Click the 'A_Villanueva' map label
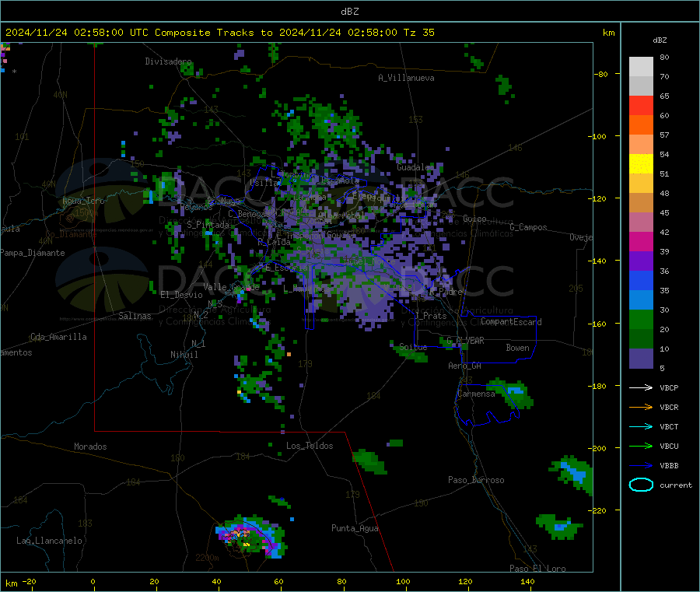 (406, 78)
